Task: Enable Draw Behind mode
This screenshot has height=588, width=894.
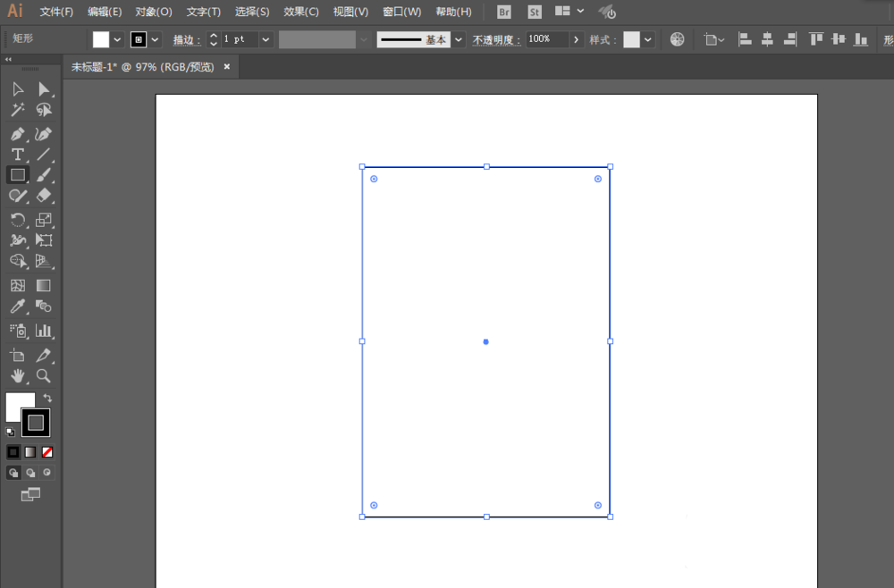Action: tap(30, 473)
